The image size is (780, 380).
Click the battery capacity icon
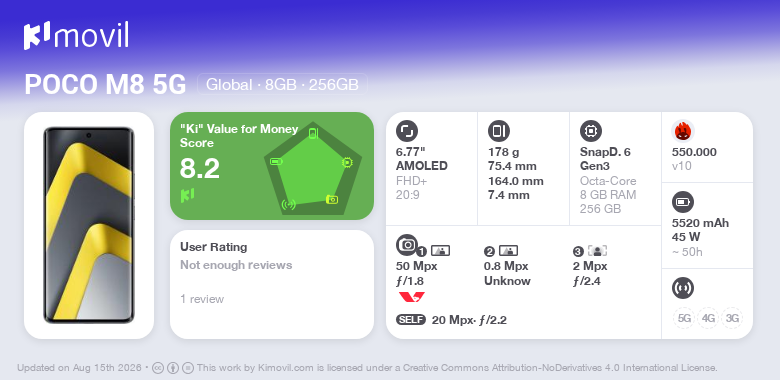click(683, 202)
